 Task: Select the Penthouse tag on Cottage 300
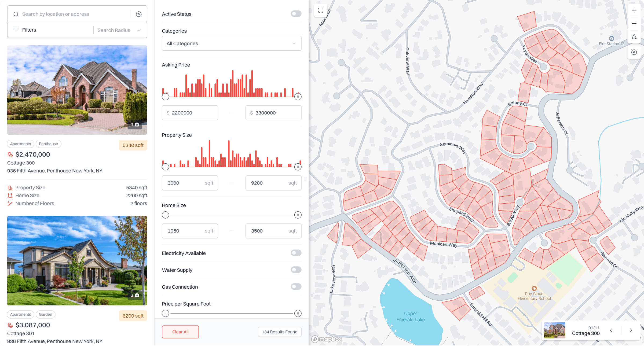pyautogui.click(x=49, y=144)
